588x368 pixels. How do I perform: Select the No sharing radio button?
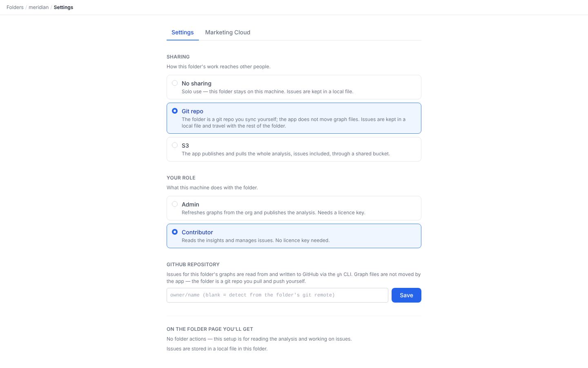pyautogui.click(x=175, y=83)
